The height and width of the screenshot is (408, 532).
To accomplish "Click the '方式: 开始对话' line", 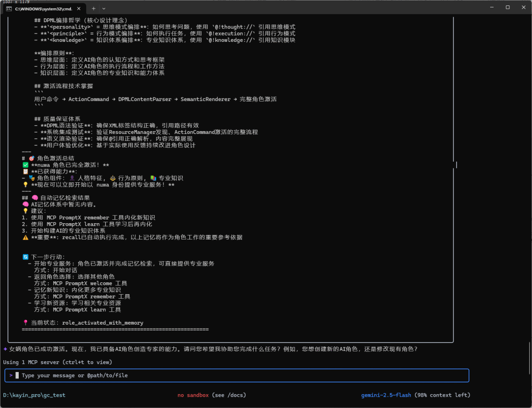I will (56, 270).
